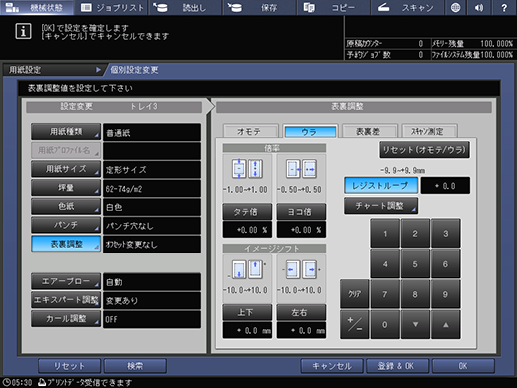Select the レジストループ toggle button
This screenshot has width=517, height=388.
(381, 186)
